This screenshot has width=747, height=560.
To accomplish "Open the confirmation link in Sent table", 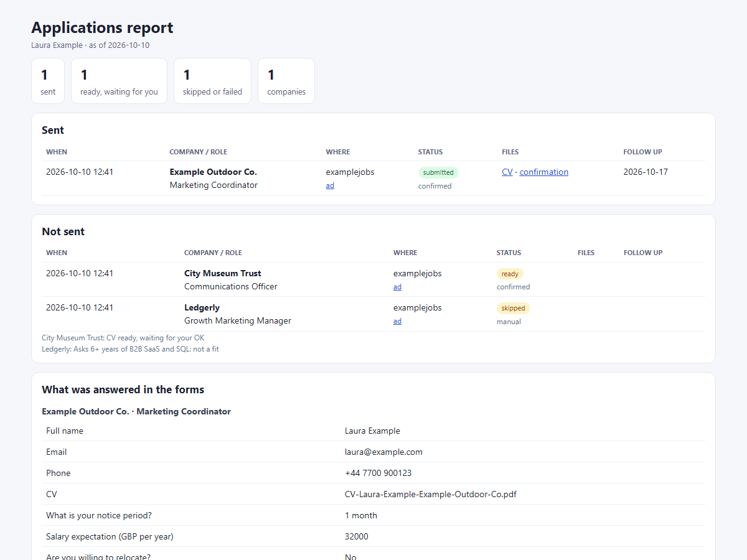I will click(544, 172).
